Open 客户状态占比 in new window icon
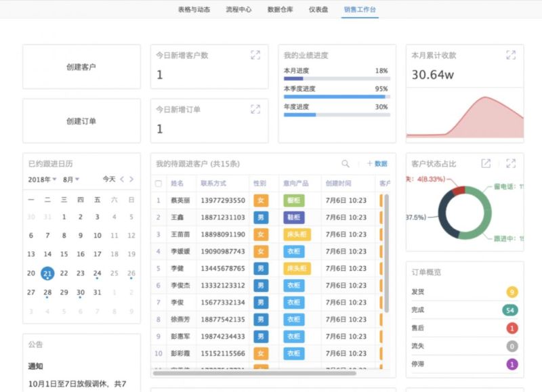The width and height of the screenshot is (542, 392). click(x=486, y=163)
